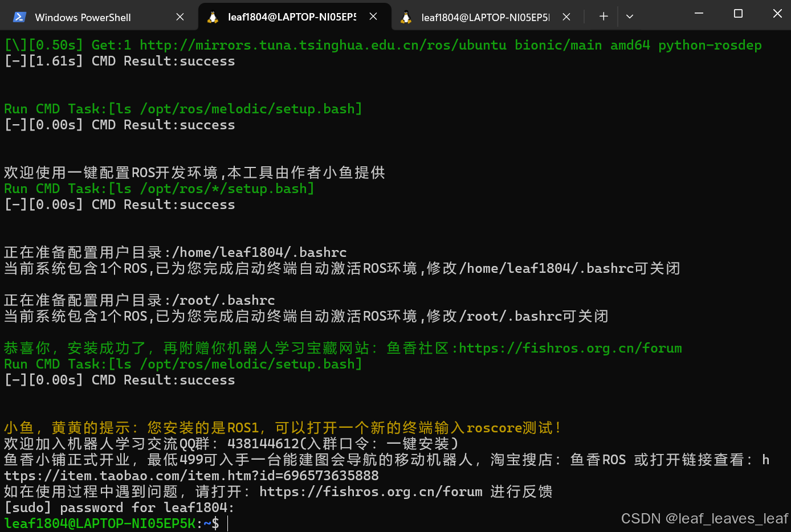The image size is (791, 532).
Task: Click the shell prompt leaf1804@LAPTOP-NI05EP5K
Action: [x=100, y=523]
